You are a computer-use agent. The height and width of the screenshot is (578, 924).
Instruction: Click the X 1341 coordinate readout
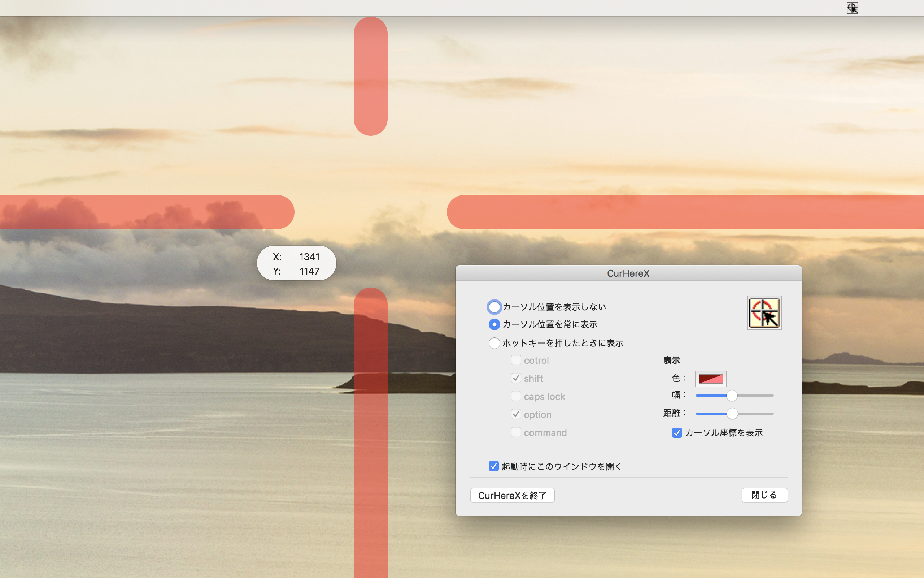point(296,256)
